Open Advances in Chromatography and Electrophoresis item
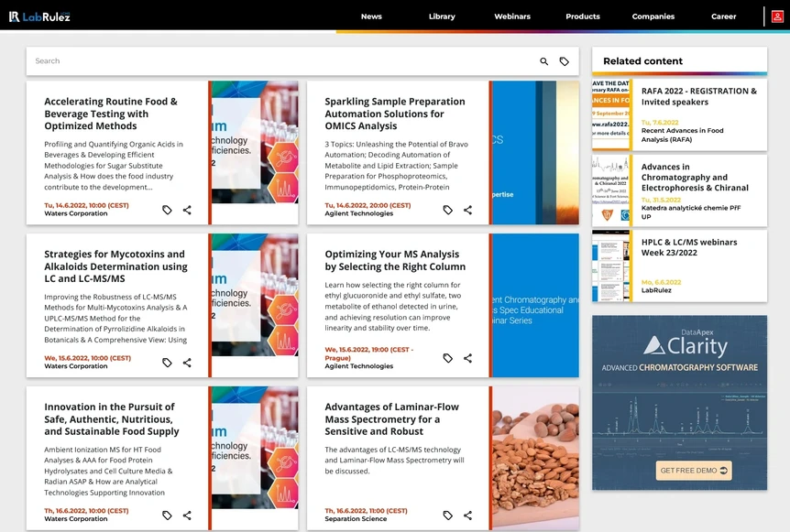The width and height of the screenshot is (790, 532). 695,177
